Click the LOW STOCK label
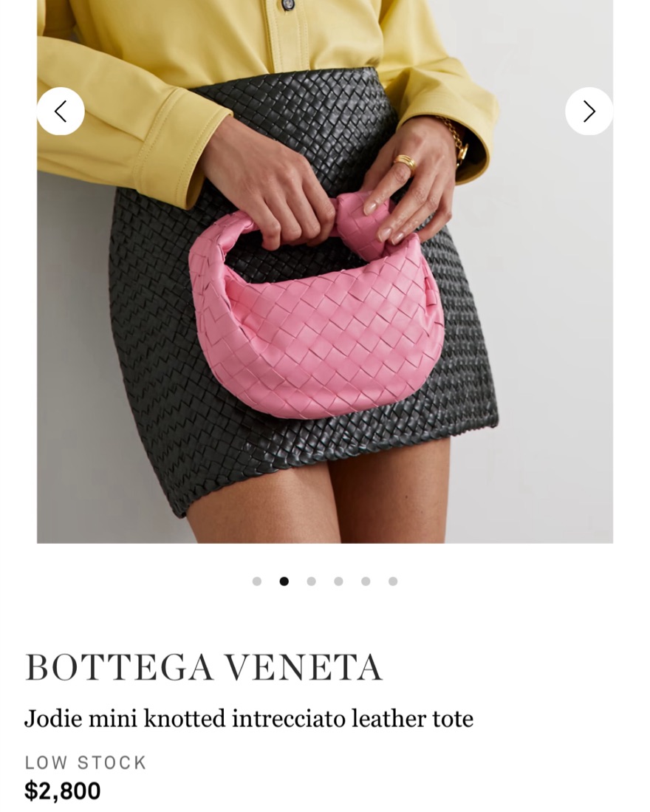 click(86, 762)
